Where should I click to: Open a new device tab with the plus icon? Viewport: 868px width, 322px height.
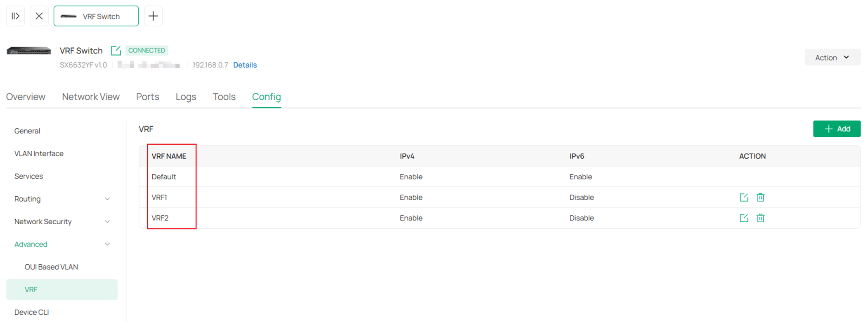[153, 16]
